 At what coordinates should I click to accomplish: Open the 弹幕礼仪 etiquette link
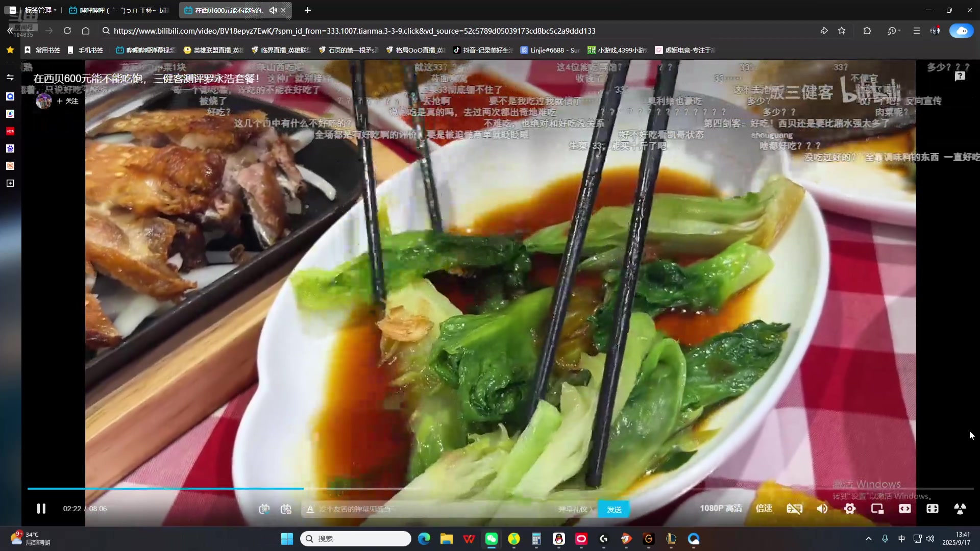click(x=575, y=509)
